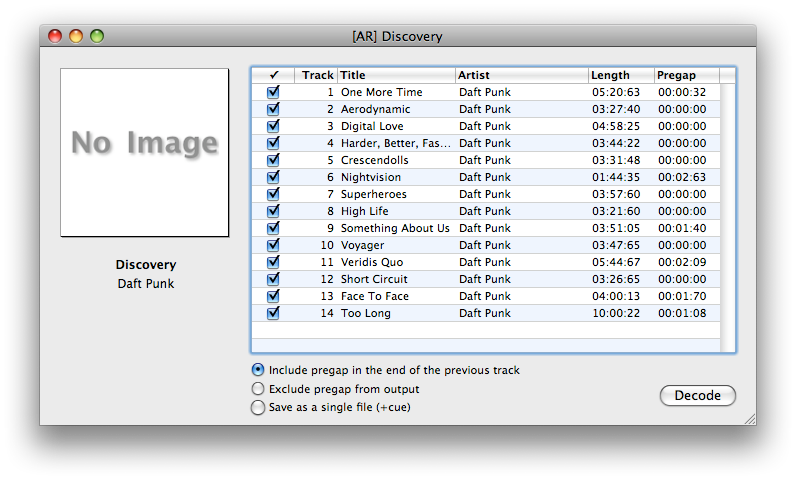Click the Length column header
Viewport: 796px width, 480px height.
[x=621, y=75]
